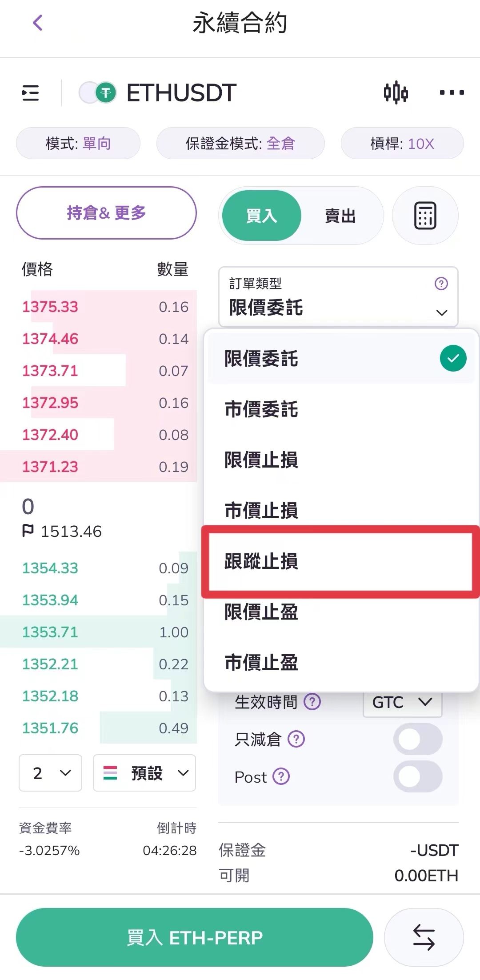Switch to 賣出 sell side
The height and width of the screenshot is (980, 480).
click(x=340, y=216)
